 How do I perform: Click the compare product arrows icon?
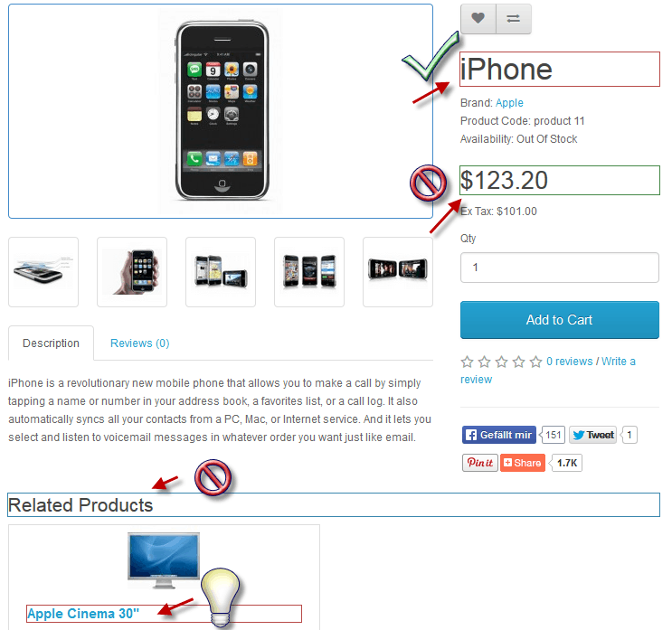coord(514,18)
